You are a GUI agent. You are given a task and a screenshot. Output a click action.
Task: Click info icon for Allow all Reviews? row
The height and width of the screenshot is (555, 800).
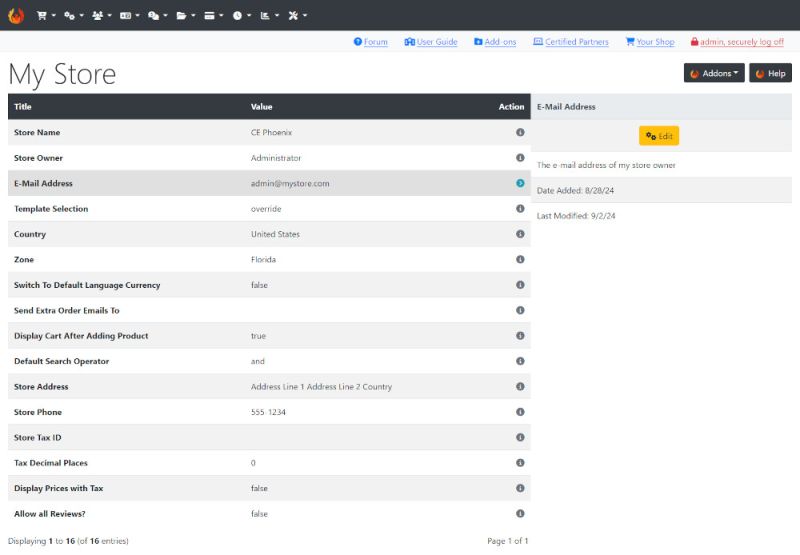(x=520, y=514)
